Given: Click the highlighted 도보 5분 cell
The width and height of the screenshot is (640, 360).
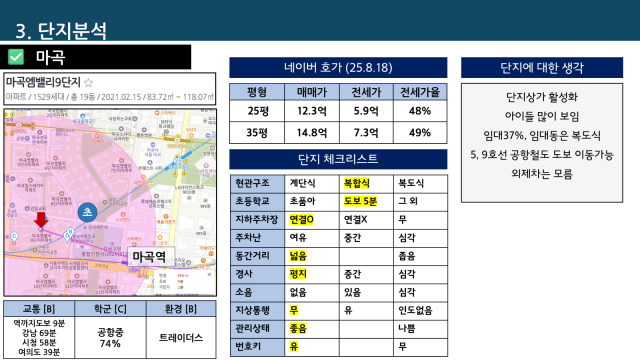Looking at the screenshot, I should click(360, 201).
